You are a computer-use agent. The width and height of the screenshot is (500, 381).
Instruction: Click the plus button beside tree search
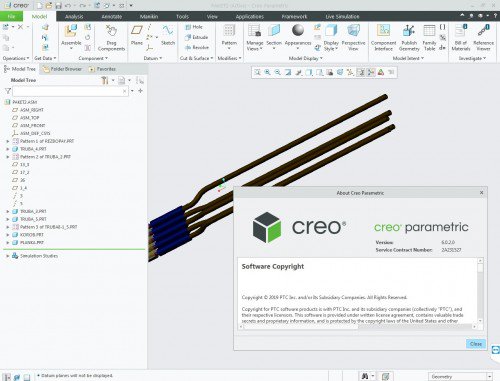point(141,91)
